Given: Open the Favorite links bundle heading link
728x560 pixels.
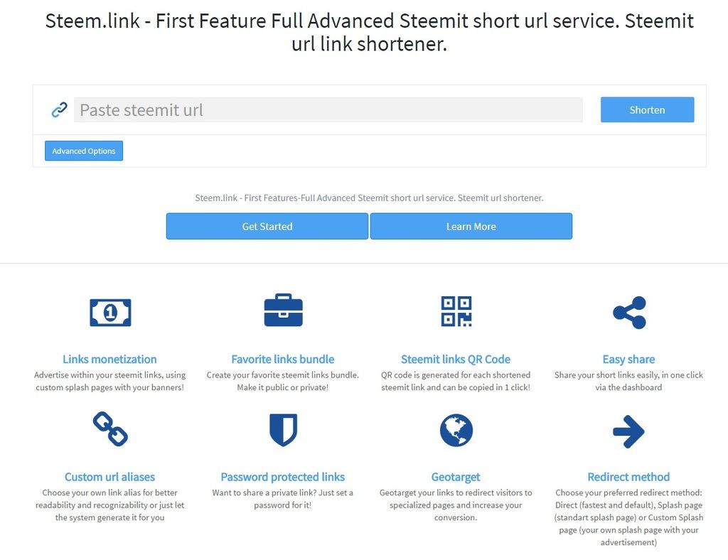Looking at the screenshot, I should [283, 359].
